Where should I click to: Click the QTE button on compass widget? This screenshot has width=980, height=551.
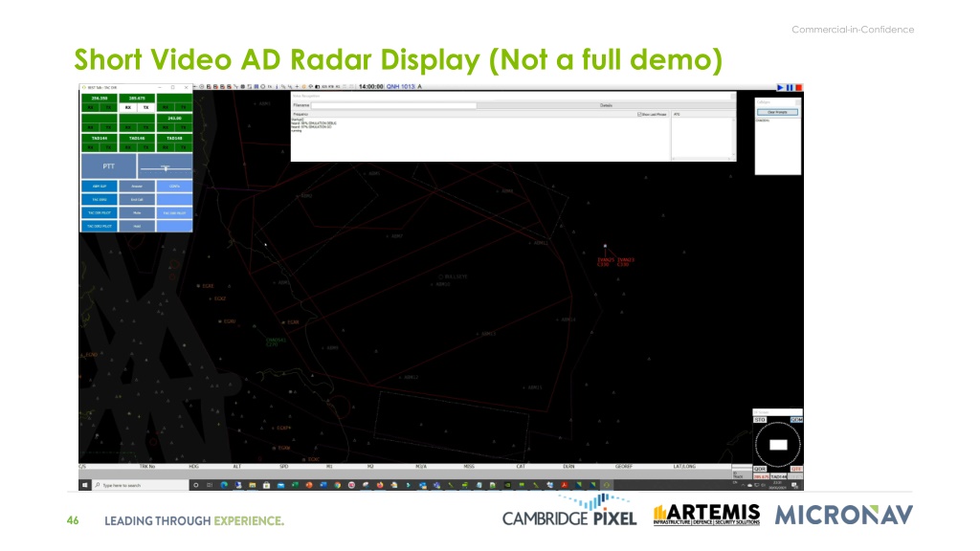click(x=796, y=469)
